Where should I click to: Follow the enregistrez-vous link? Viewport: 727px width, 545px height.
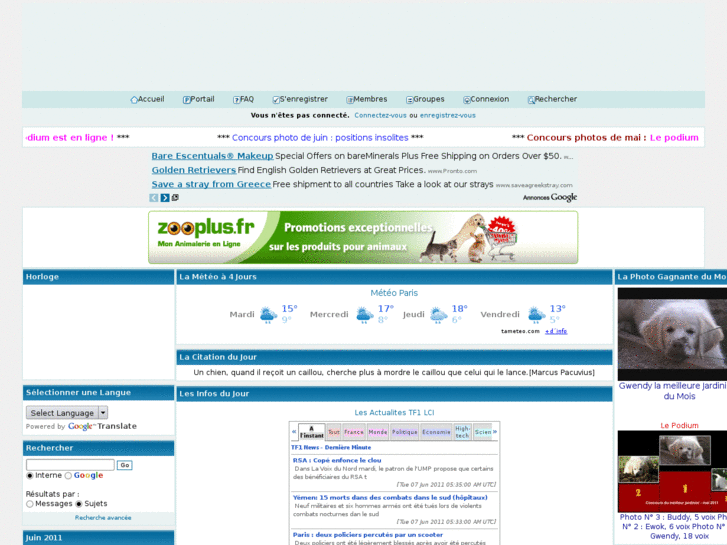point(448,115)
